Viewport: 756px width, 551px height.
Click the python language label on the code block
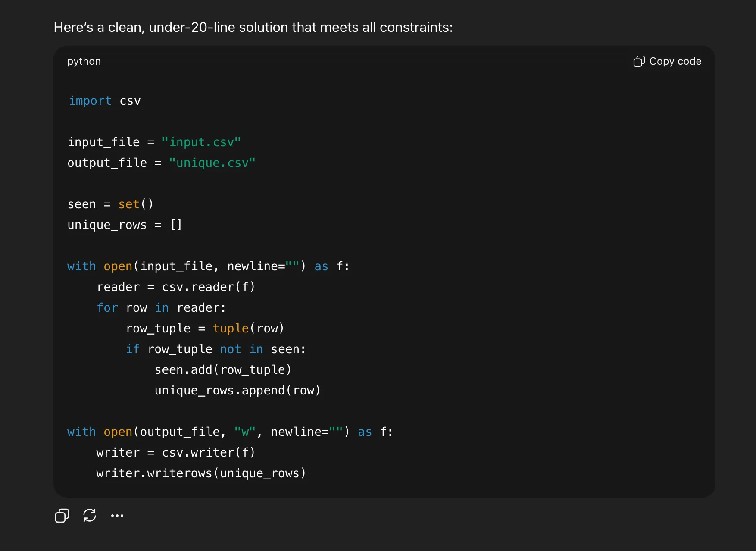tap(84, 61)
